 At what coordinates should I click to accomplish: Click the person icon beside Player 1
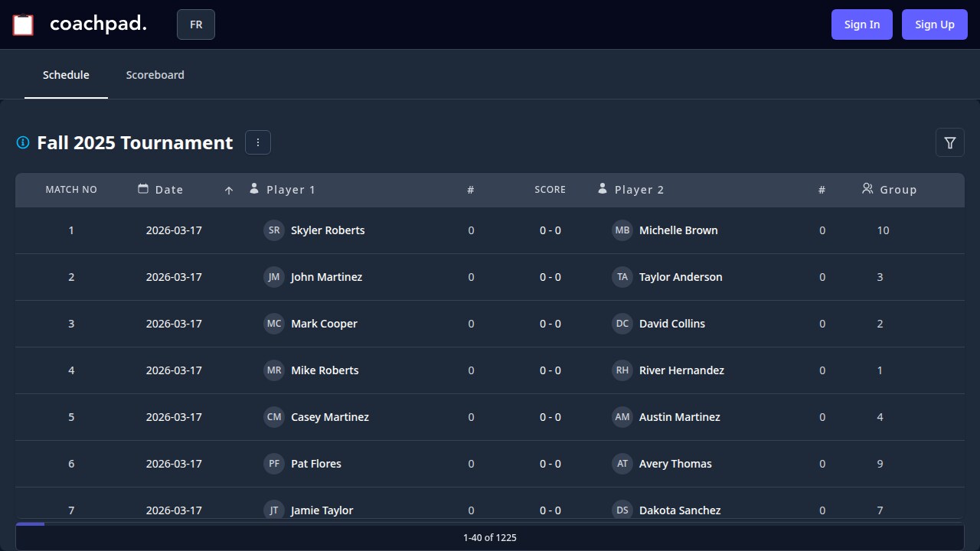(x=253, y=188)
